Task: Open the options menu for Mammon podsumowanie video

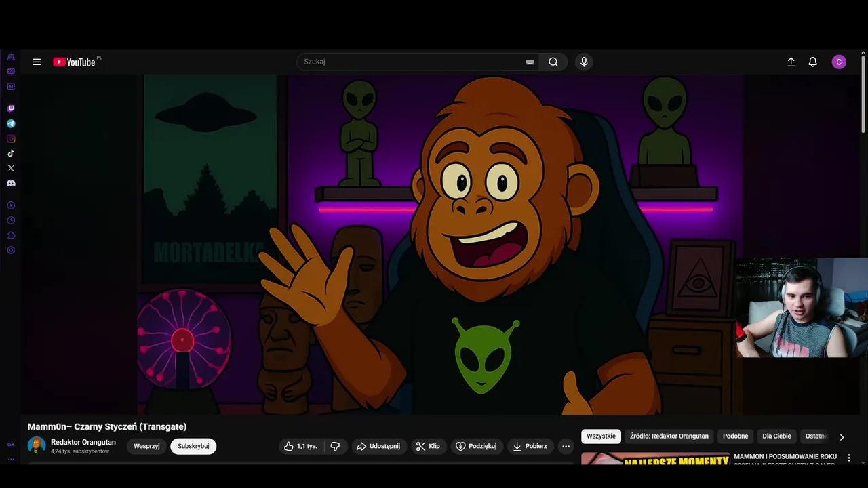Action: [x=848, y=458]
